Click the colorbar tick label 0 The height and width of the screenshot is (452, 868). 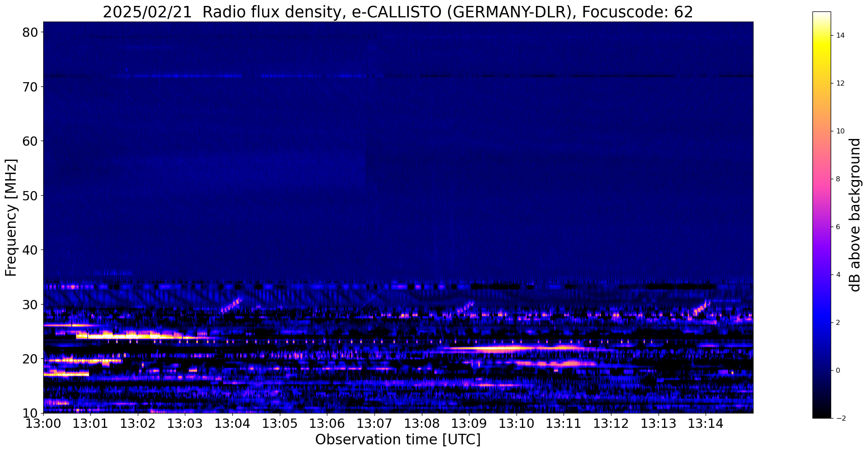click(837, 371)
